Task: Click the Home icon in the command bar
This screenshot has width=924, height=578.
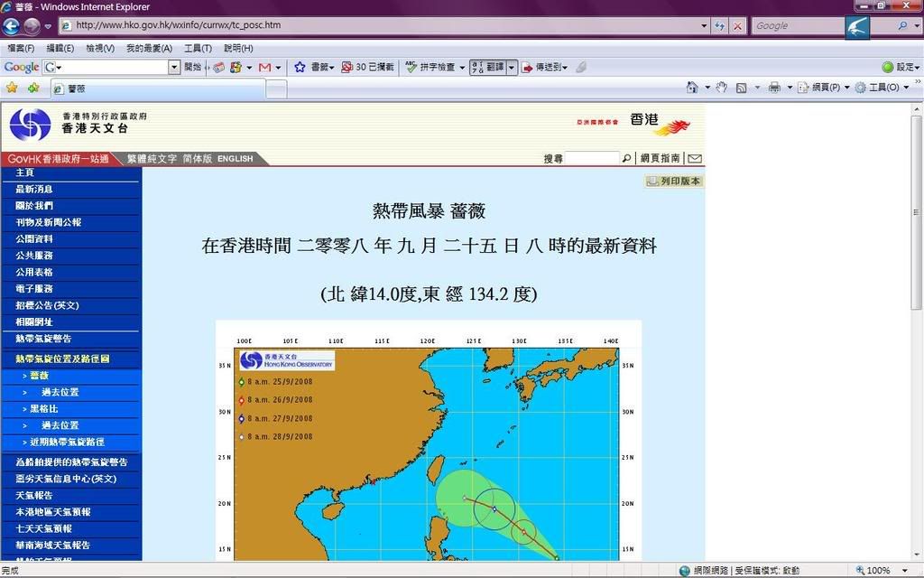Action: [x=691, y=88]
